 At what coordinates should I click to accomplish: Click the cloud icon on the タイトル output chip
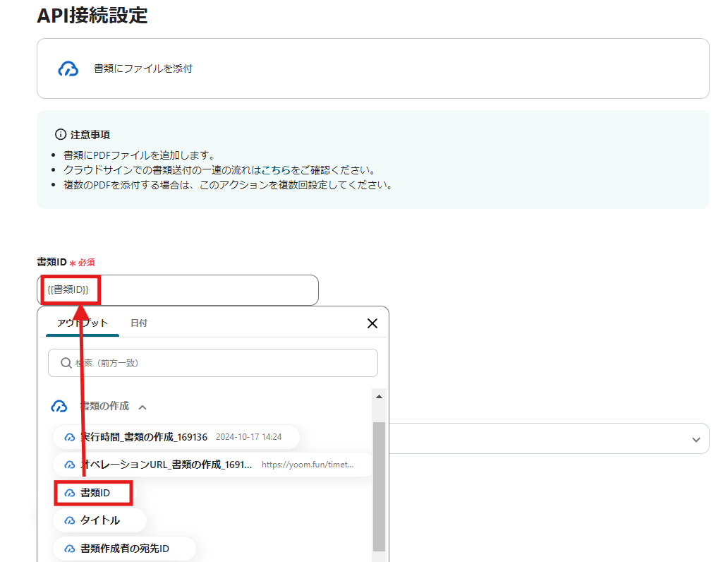click(69, 521)
